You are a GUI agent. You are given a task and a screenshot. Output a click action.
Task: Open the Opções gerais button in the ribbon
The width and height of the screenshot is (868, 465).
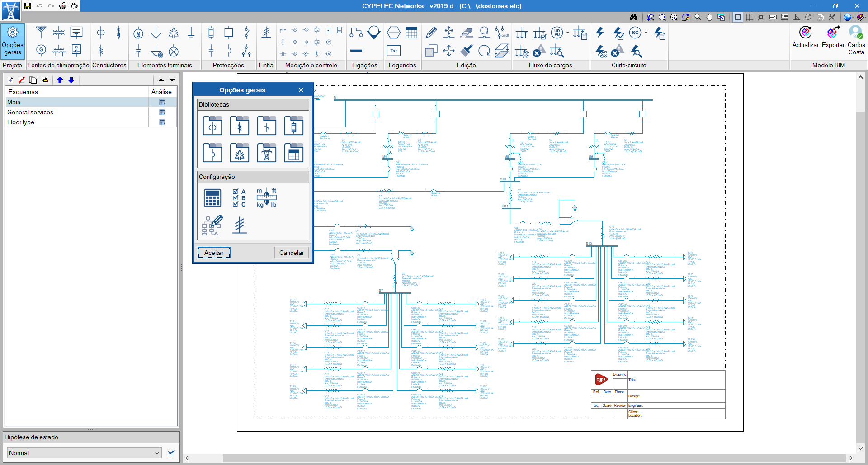(x=12, y=42)
